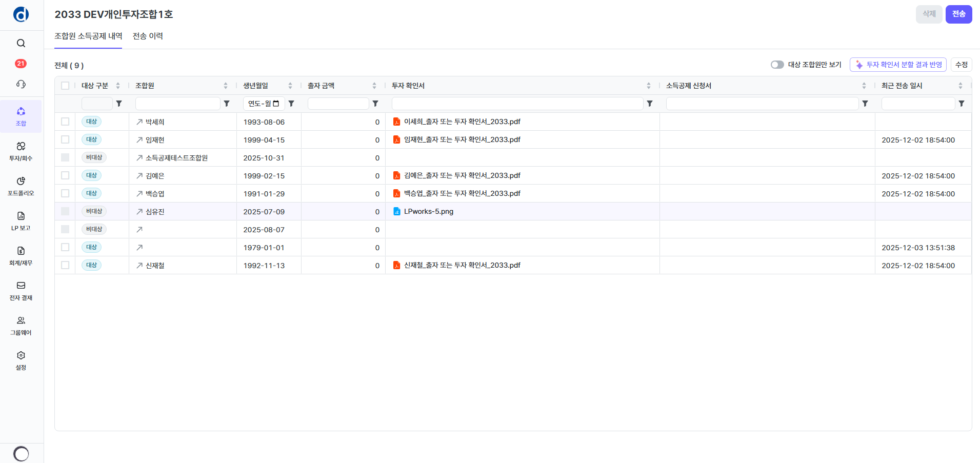This screenshot has height=463, width=980.
Task: Open the headset support icon
Action: (x=21, y=84)
